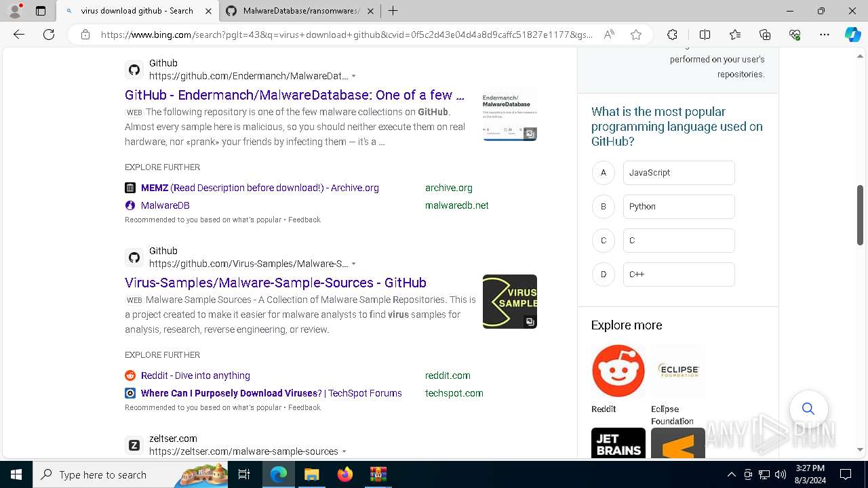Open volume control in tray

pos(780,474)
